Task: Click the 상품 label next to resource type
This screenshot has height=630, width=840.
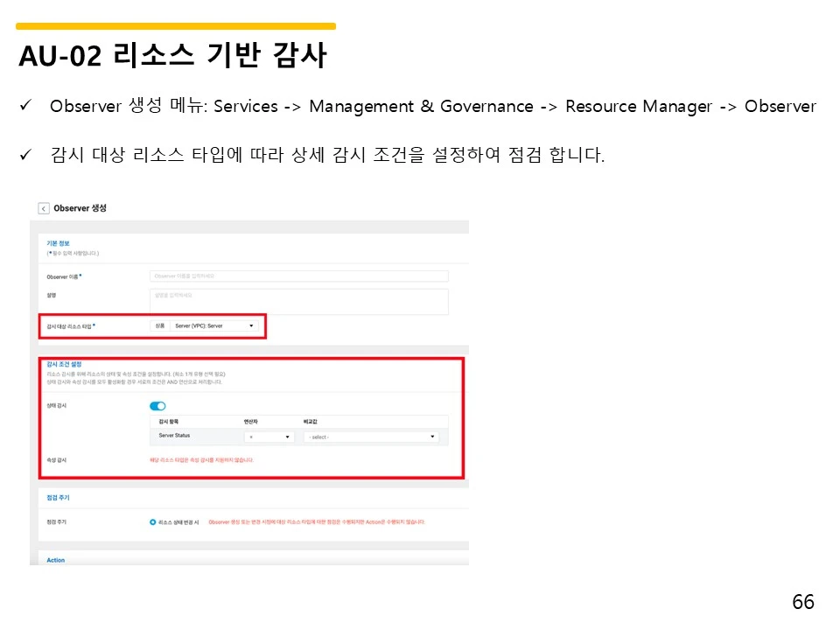Action: pos(162,324)
